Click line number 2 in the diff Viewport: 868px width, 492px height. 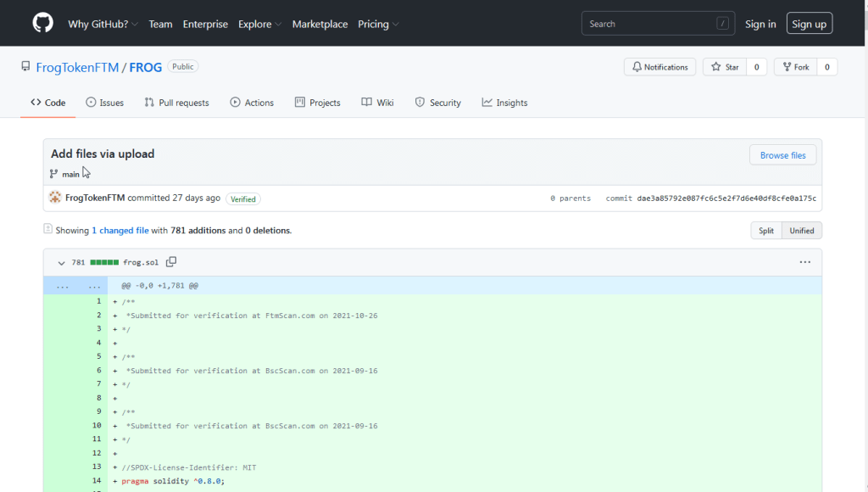pos(99,316)
